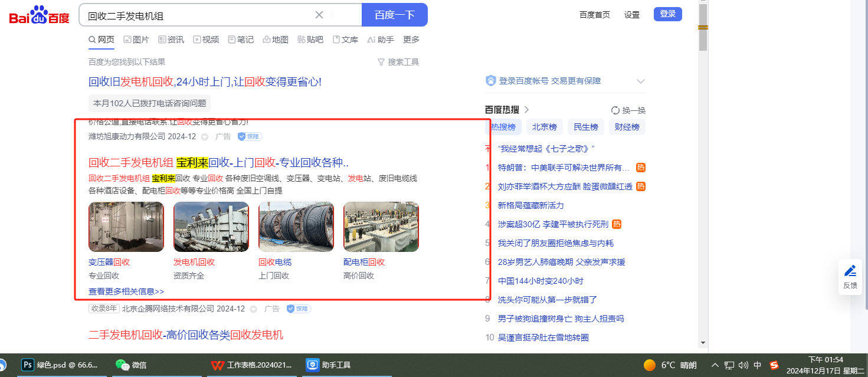Open Photoshop 绿色.psd in taskbar
This screenshot has width=868, height=377.
(61, 365)
